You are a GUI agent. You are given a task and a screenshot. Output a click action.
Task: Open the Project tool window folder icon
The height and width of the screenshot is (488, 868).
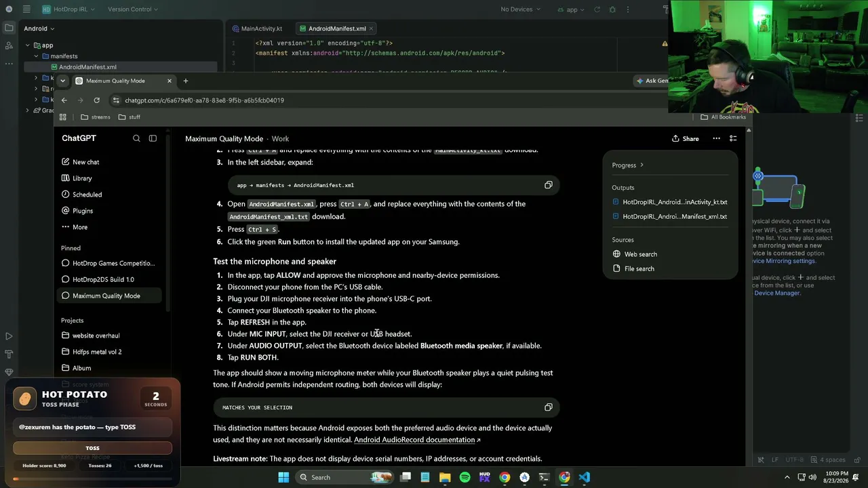[9, 28]
